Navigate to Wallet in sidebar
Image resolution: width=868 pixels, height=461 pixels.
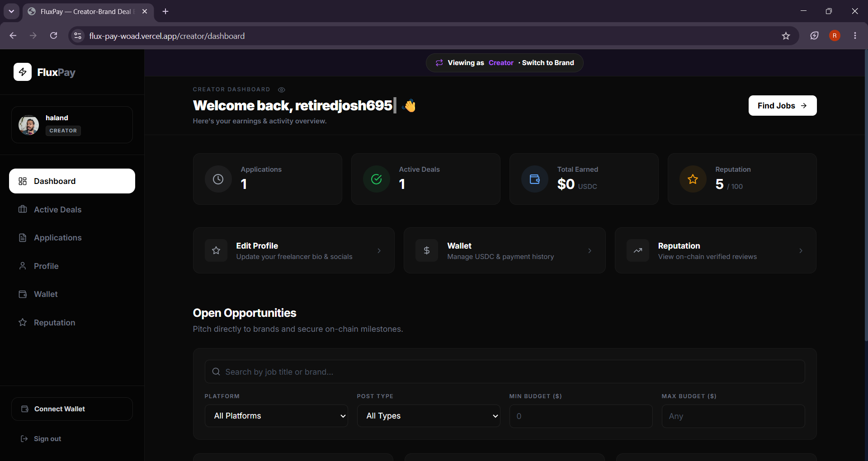72,294
